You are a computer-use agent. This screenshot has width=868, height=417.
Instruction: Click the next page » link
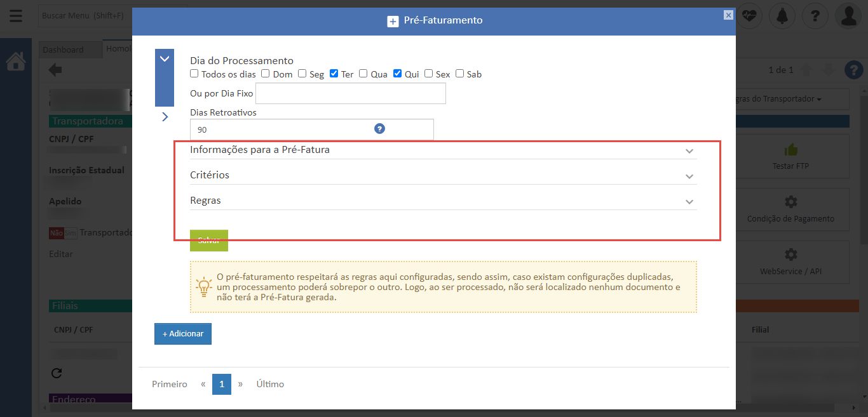click(241, 385)
